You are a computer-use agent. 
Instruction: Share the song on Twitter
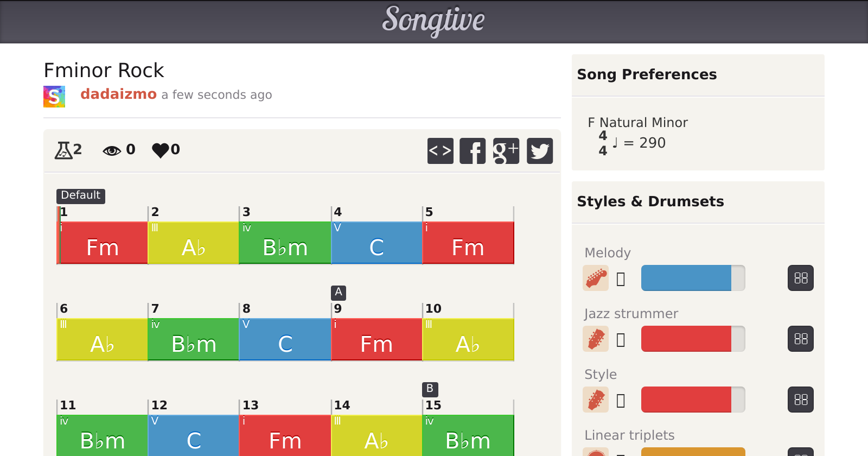540,151
